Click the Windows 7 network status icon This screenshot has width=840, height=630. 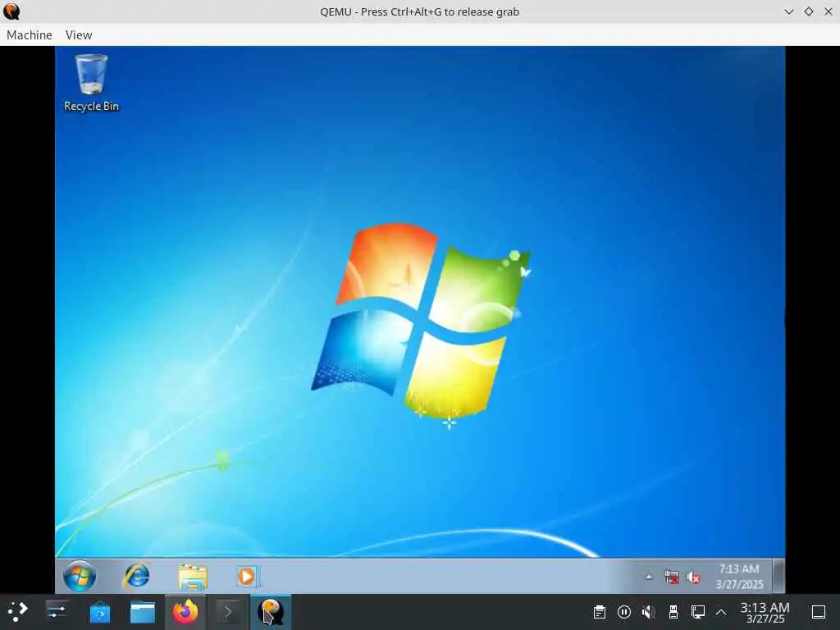click(x=671, y=577)
